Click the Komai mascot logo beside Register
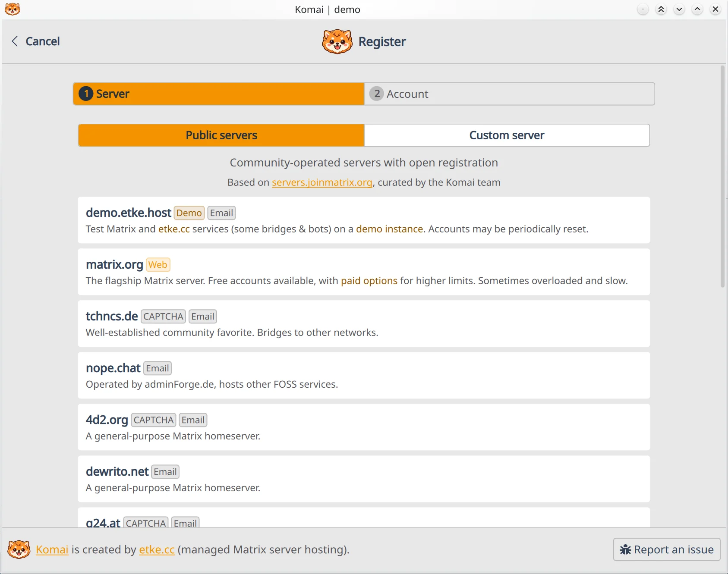Viewport: 728px width, 574px height. (337, 41)
